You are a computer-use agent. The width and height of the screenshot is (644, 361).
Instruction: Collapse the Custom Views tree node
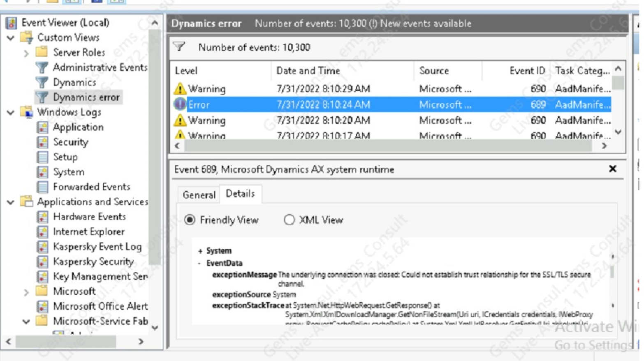click(11, 38)
